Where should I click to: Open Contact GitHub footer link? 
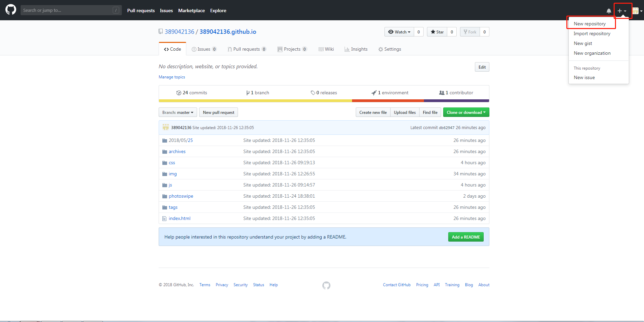[x=397, y=285]
